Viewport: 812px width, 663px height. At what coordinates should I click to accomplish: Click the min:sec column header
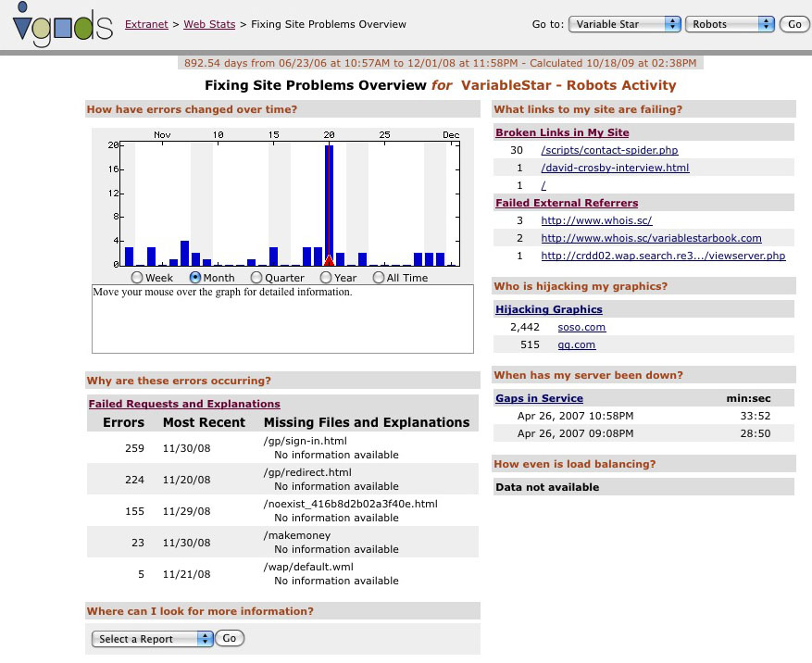point(748,398)
